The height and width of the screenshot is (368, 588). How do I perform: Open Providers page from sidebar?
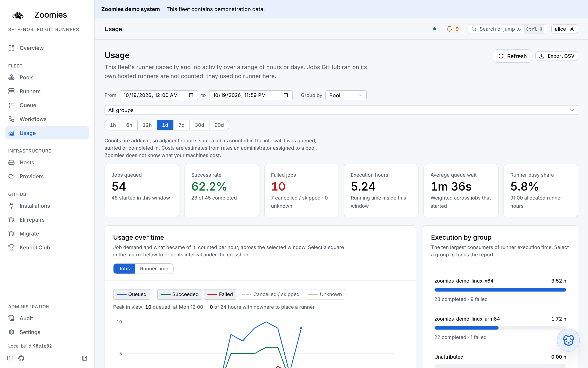click(x=47, y=176)
